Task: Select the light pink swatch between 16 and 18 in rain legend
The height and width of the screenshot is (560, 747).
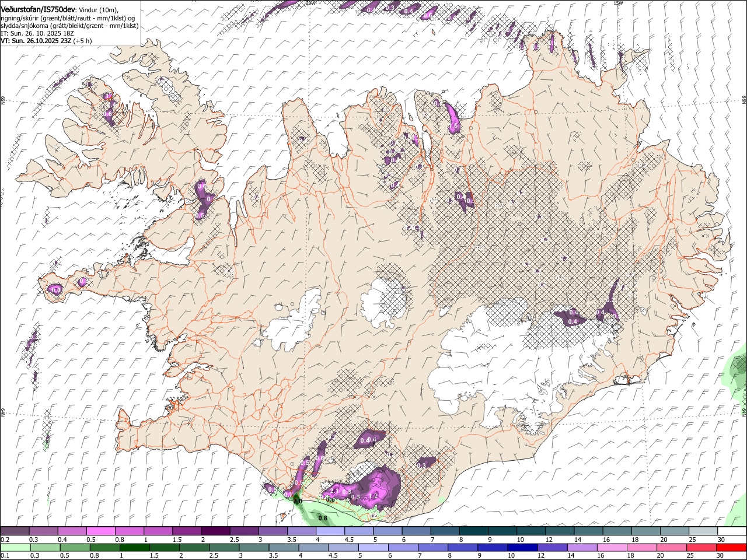Action: pos(611,547)
